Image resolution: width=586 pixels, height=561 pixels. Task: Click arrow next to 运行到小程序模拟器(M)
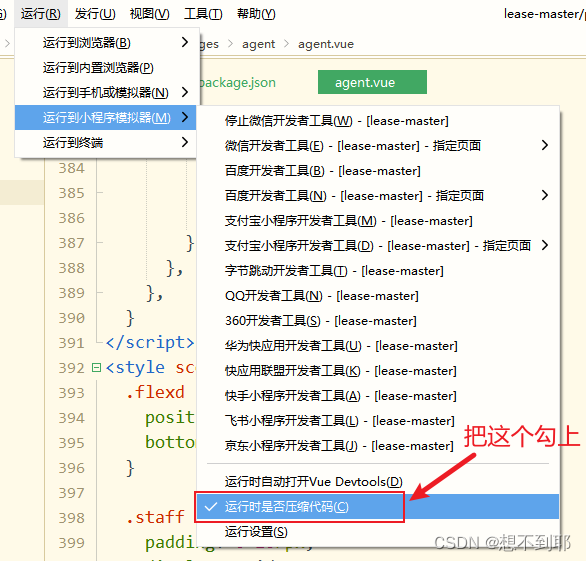[185, 117]
